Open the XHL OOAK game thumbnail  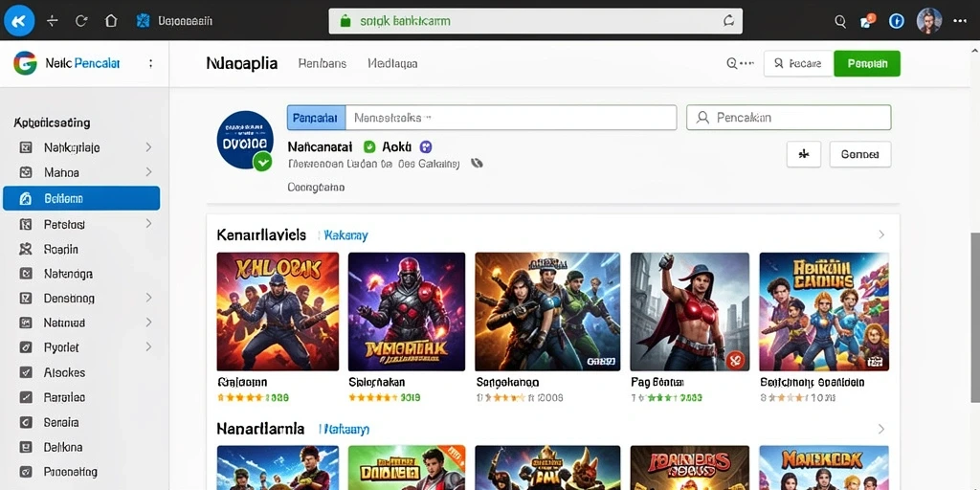click(x=278, y=311)
